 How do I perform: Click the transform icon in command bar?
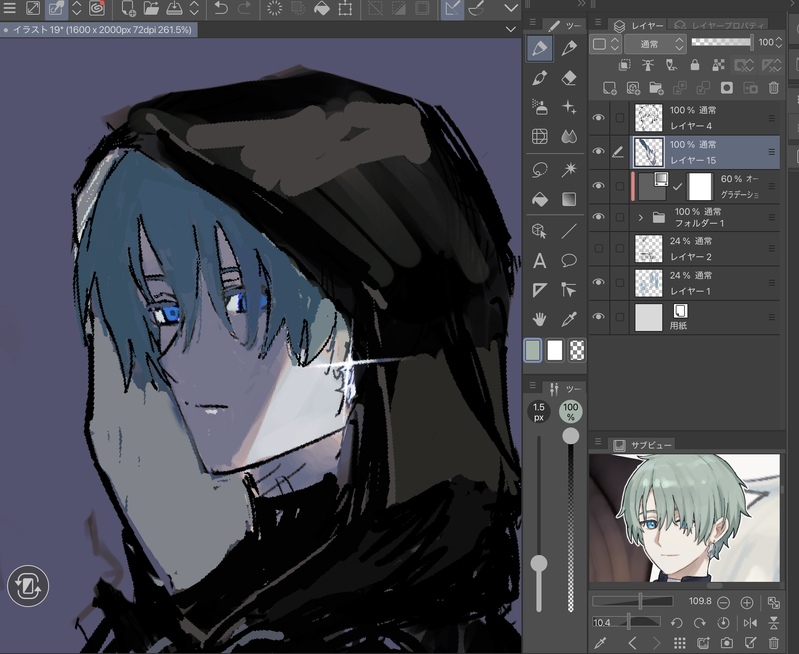click(x=345, y=8)
